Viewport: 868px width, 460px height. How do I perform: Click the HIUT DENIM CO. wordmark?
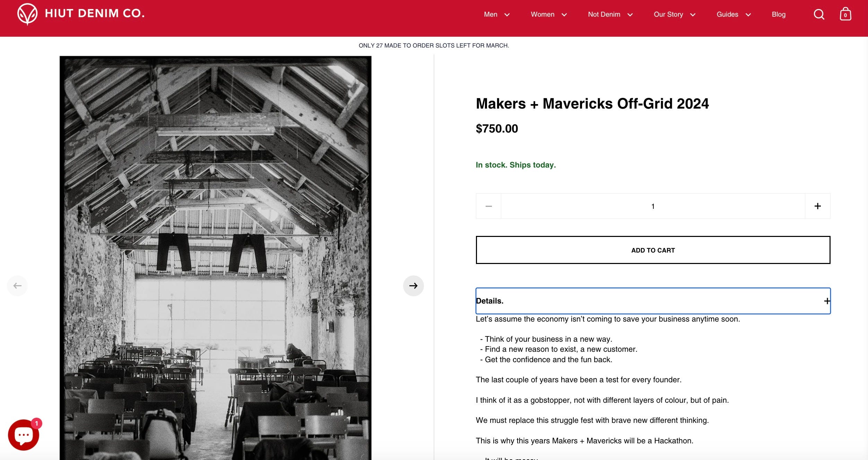pyautogui.click(x=95, y=14)
